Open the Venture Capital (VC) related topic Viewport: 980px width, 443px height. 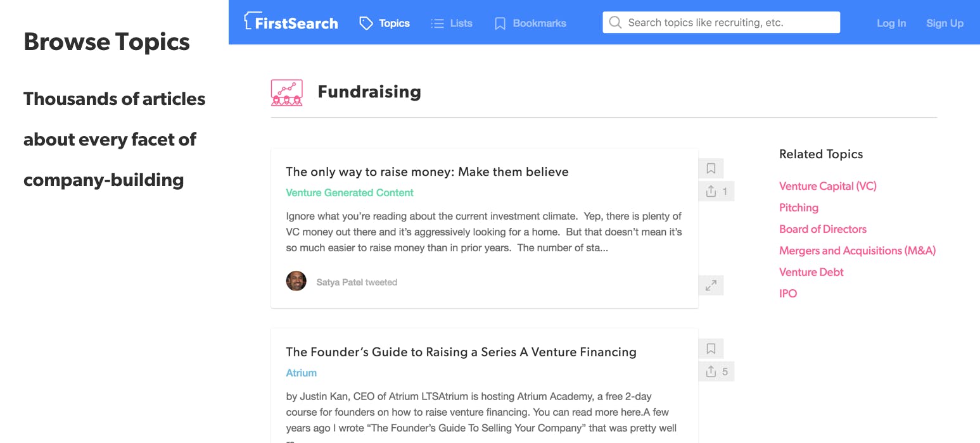point(827,186)
